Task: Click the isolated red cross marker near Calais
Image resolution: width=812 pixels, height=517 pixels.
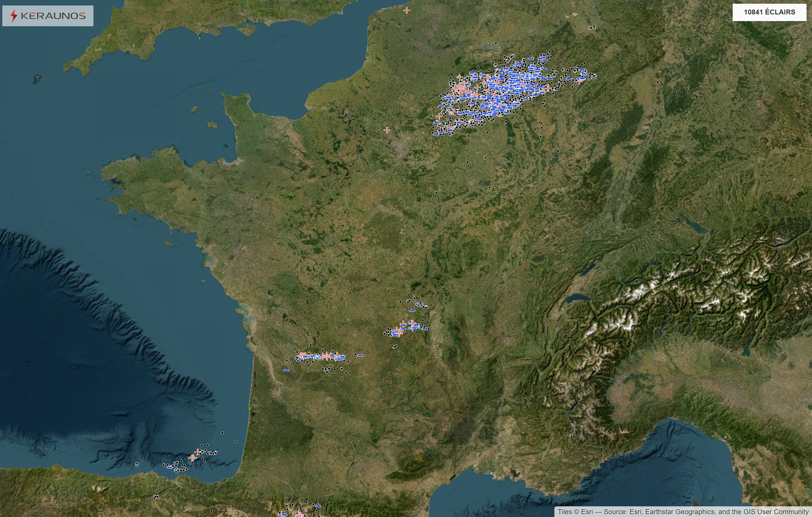Action: tap(407, 10)
